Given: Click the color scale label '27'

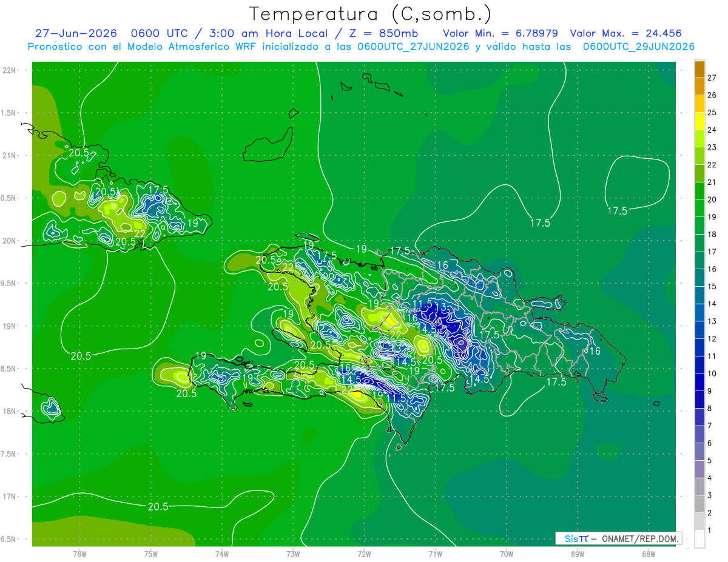Looking at the screenshot, I should click(x=712, y=78).
